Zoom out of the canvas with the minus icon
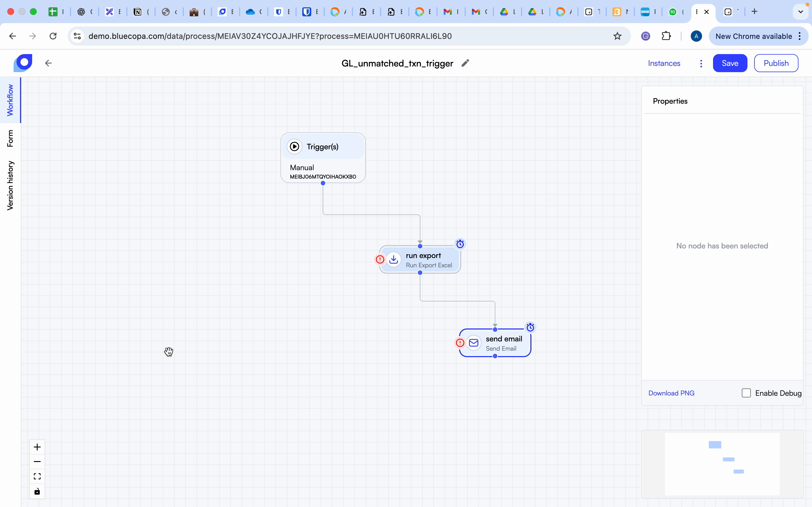This screenshot has height=507, width=812. pos(37,461)
